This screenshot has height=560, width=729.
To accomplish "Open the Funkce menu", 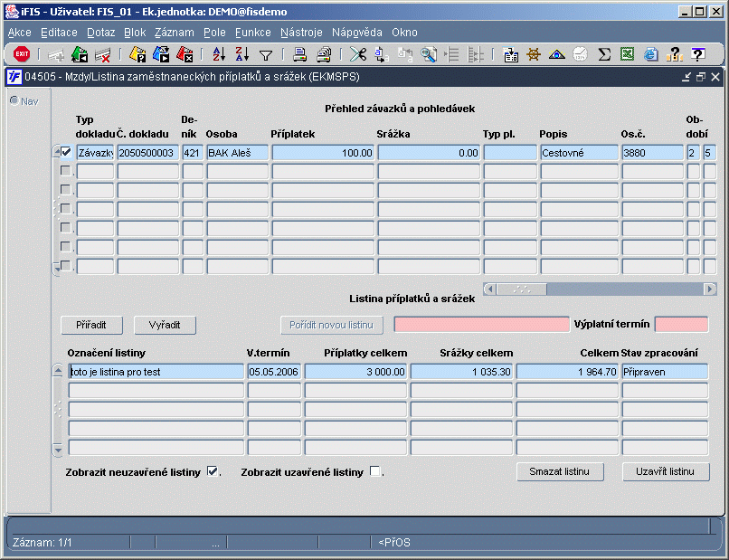I will pos(253,33).
